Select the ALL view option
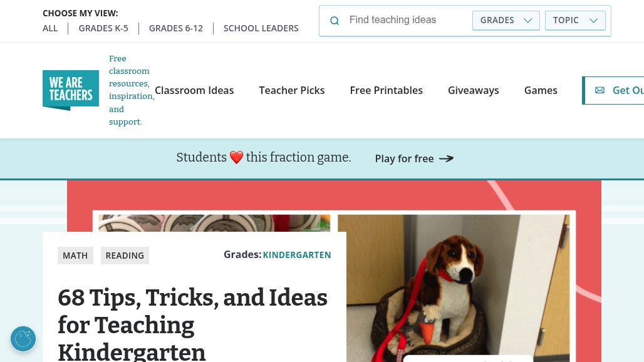 tap(50, 28)
